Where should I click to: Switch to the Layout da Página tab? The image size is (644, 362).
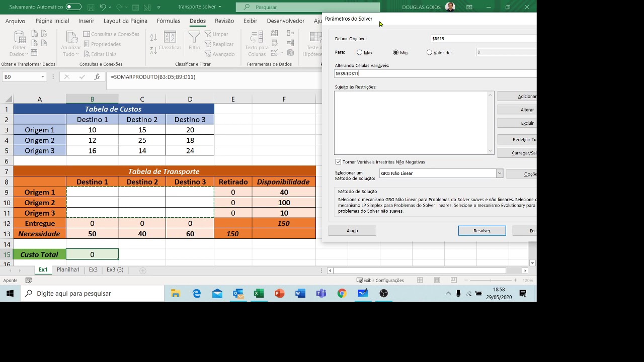click(x=125, y=21)
